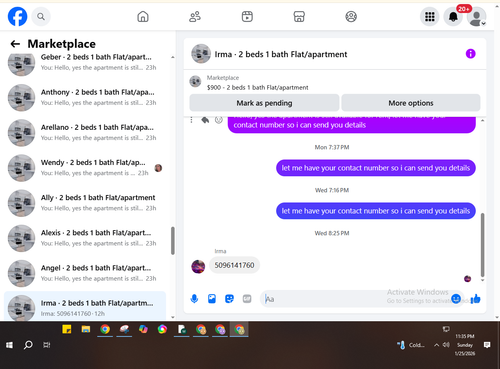Open Wendy's apartment conversation
The width and height of the screenshot is (500, 369).
(x=85, y=168)
